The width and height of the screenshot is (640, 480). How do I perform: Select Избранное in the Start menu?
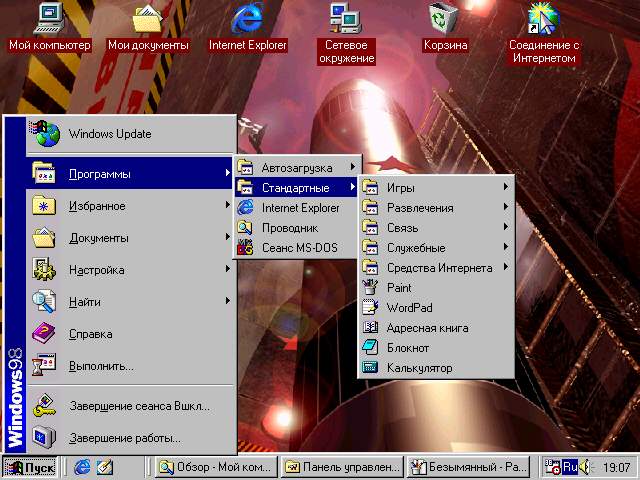click(x=131, y=205)
